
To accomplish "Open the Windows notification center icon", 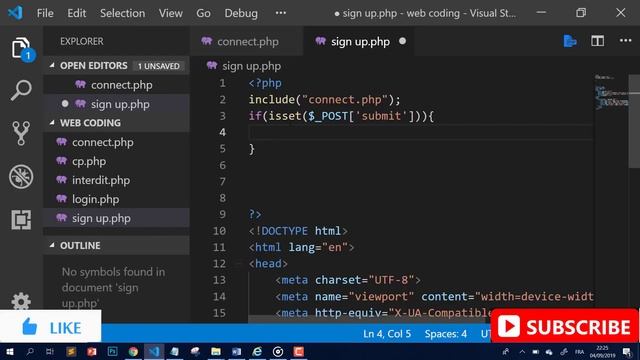I will click(x=627, y=352).
